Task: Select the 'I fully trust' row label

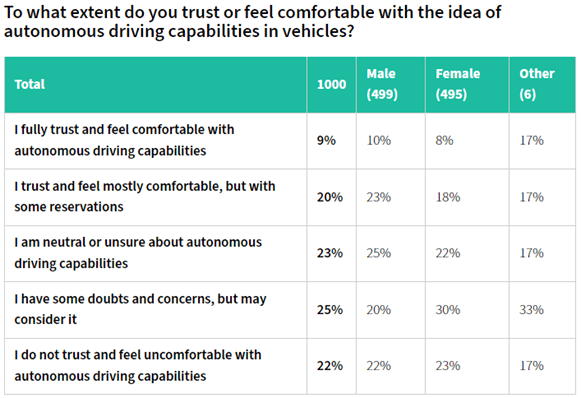Action: [156, 141]
